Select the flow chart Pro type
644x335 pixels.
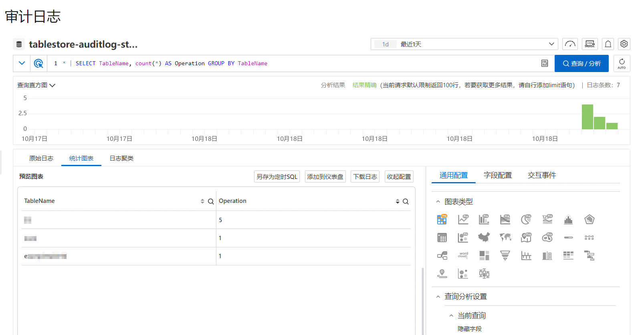point(505,219)
